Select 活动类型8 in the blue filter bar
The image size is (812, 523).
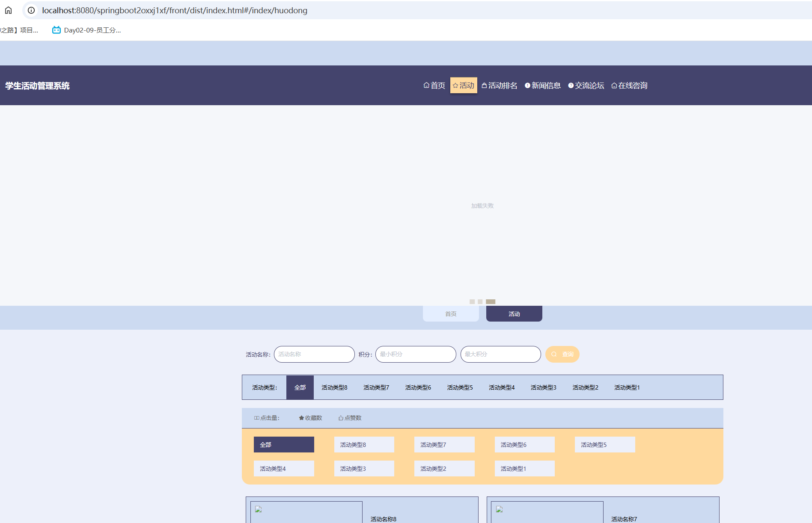coord(334,387)
